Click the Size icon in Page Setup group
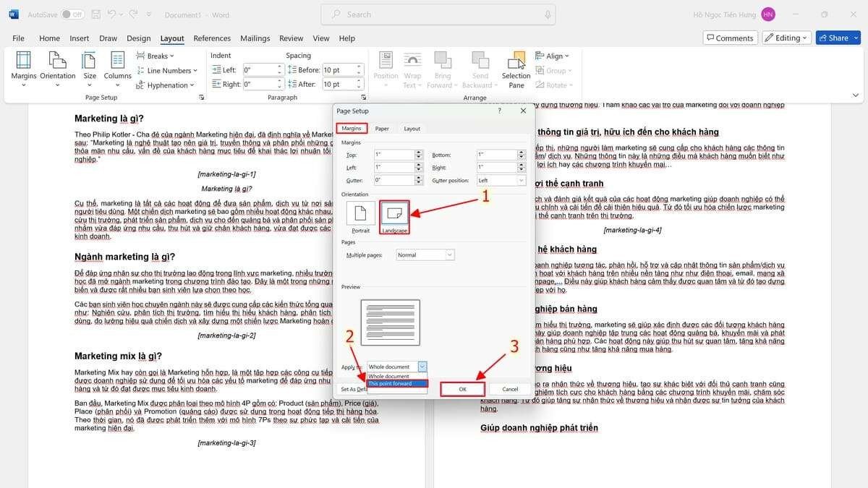The height and width of the screenshot is (488, 868). (x=89, y=69)
